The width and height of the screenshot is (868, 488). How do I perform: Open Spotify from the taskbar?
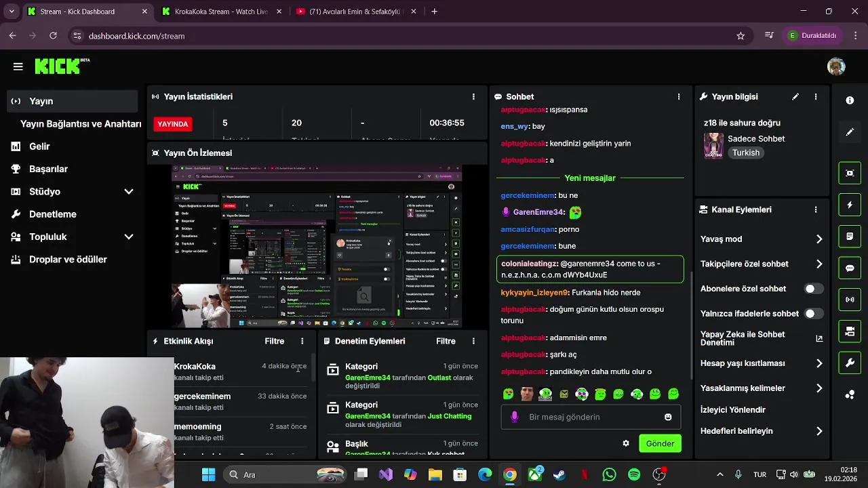[x=634, y=475]
